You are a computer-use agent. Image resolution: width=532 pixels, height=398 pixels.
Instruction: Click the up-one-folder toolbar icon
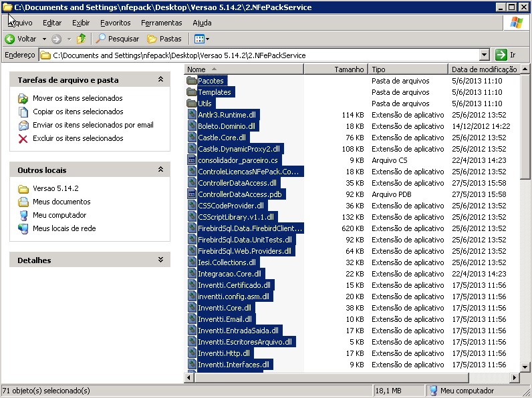click(82, 39)
